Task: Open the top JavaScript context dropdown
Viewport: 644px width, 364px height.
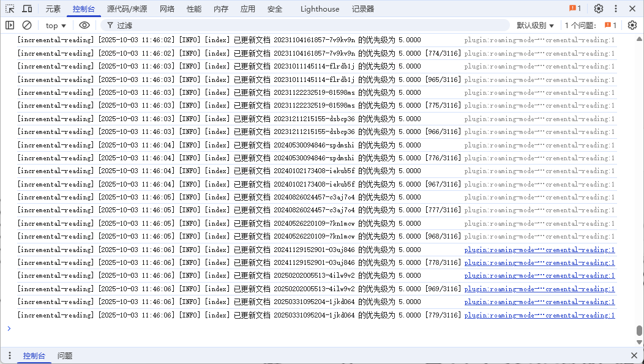Action: (56, 26)
